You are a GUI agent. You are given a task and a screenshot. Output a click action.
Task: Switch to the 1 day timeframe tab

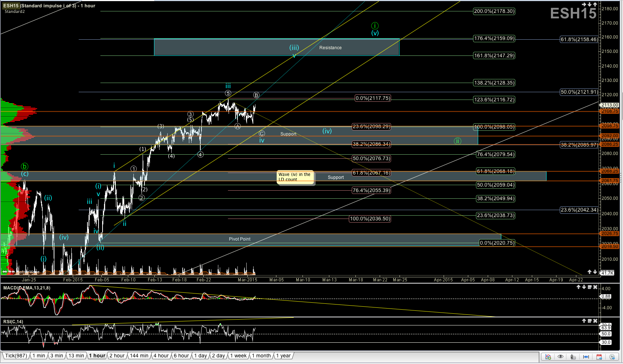[x=200, y=356]
